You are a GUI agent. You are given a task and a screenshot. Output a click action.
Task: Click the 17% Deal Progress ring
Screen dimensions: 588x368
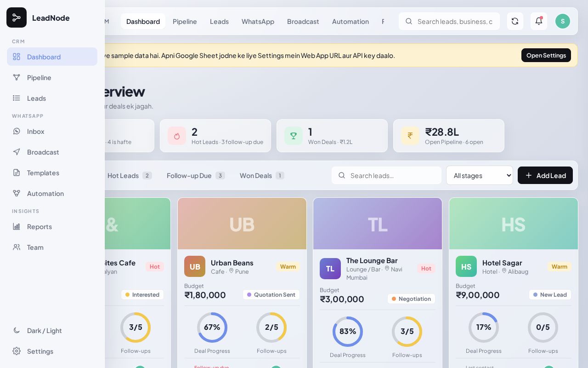pyautogui.click(x=484, y=328)
